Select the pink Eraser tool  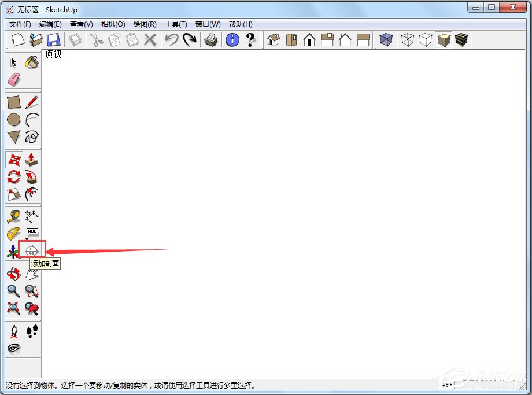(13, 80)
